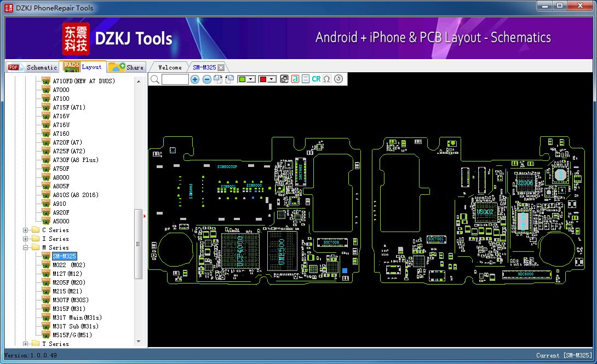This screenshot has height=364, width=597.
Task: Focus the component search input field
Action: pos(175,79)
